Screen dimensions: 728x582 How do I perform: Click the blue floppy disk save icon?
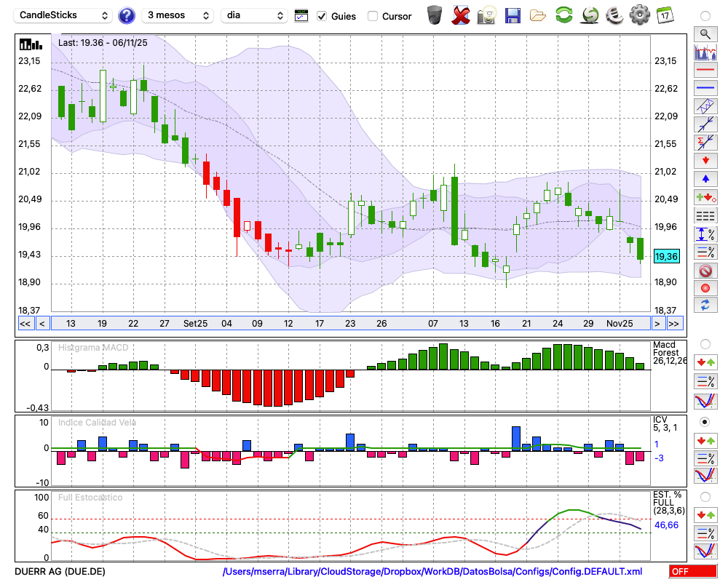tap(513, 15)
